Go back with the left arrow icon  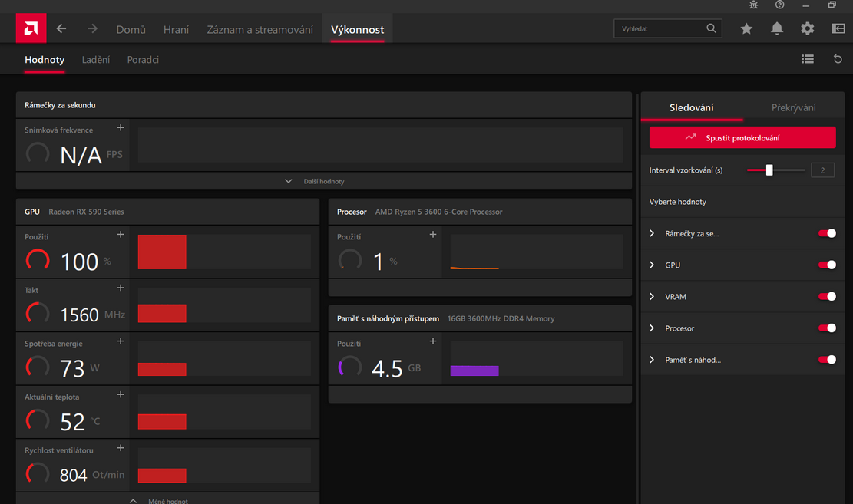[61, 29]
